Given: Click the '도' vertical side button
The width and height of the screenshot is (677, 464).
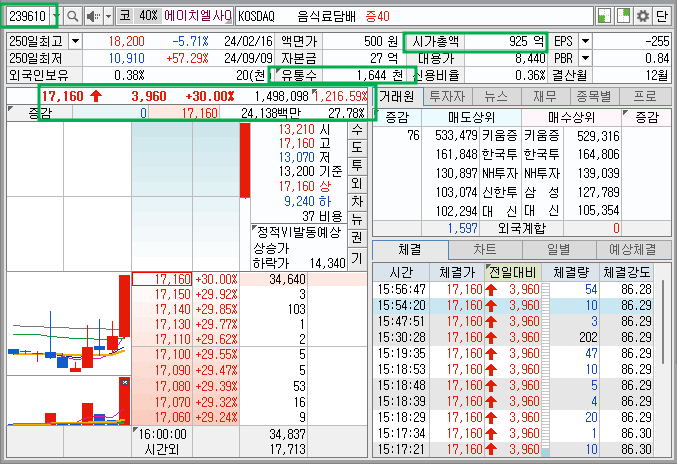Looking at the screenshot, I should pyautogui.click(x=357, y=148).
